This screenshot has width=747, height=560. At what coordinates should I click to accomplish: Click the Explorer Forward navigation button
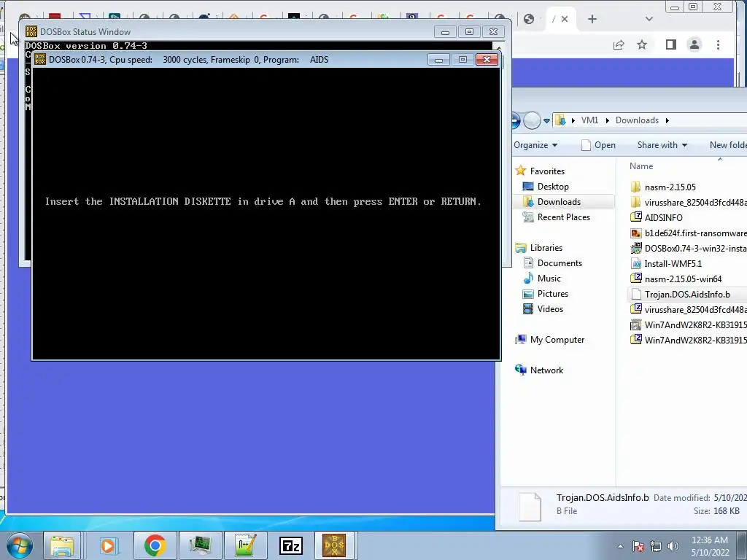532,120
